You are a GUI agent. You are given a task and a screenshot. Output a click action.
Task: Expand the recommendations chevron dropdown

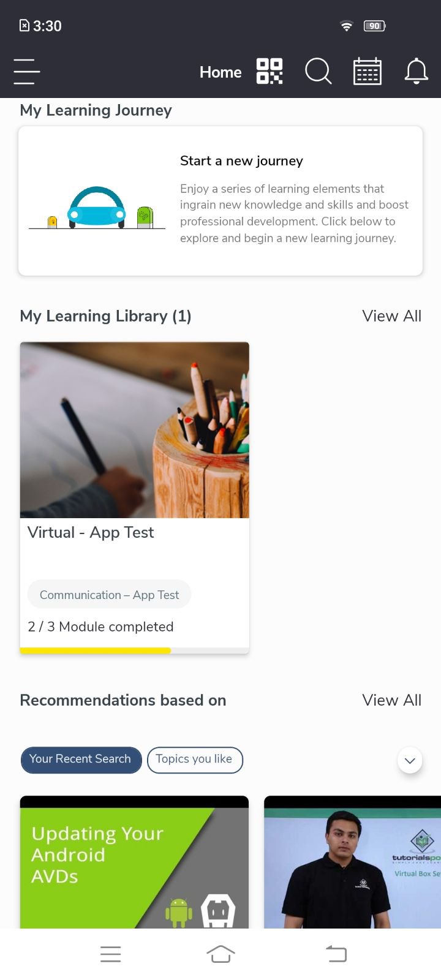coord(410,761)
